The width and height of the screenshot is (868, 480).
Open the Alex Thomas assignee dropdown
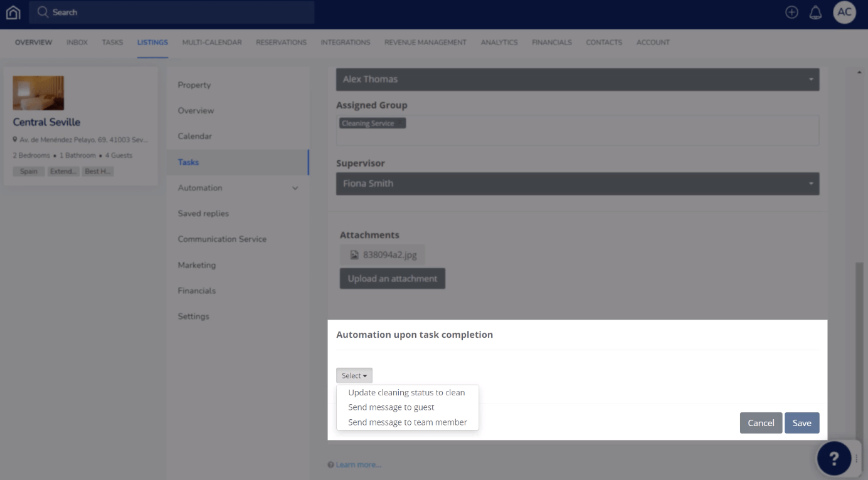pyautogui.click(x=577, y=79)
